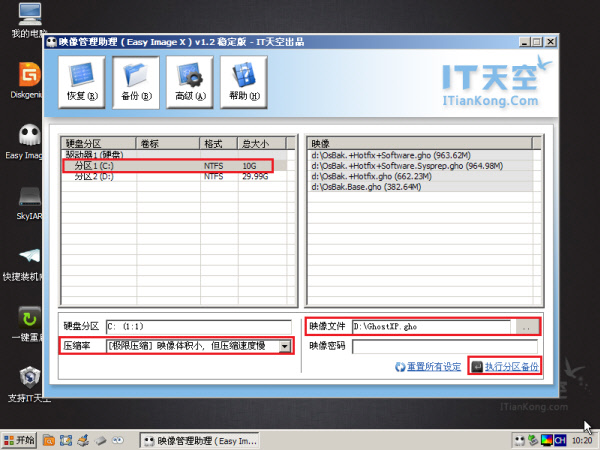The image size is (600, 450).
Task: Click the 映像密码 password field
Action: pos(445,347)
